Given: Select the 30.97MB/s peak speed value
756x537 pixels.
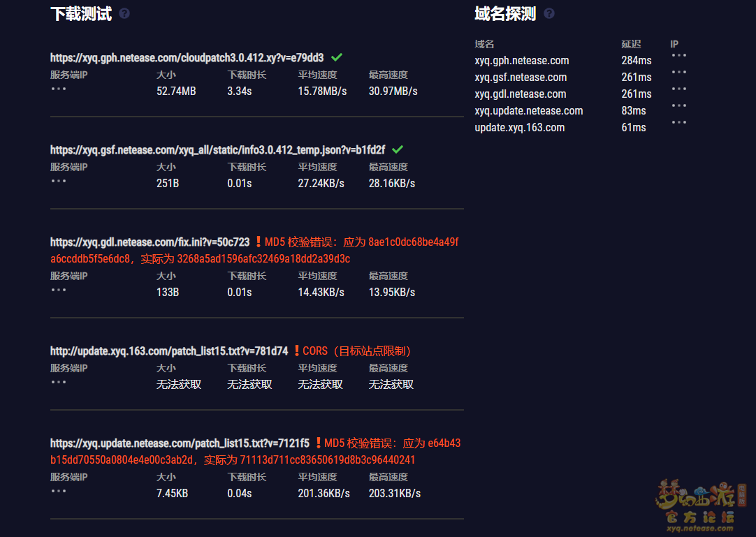Looking at the screenshot, I should point(393,91).
